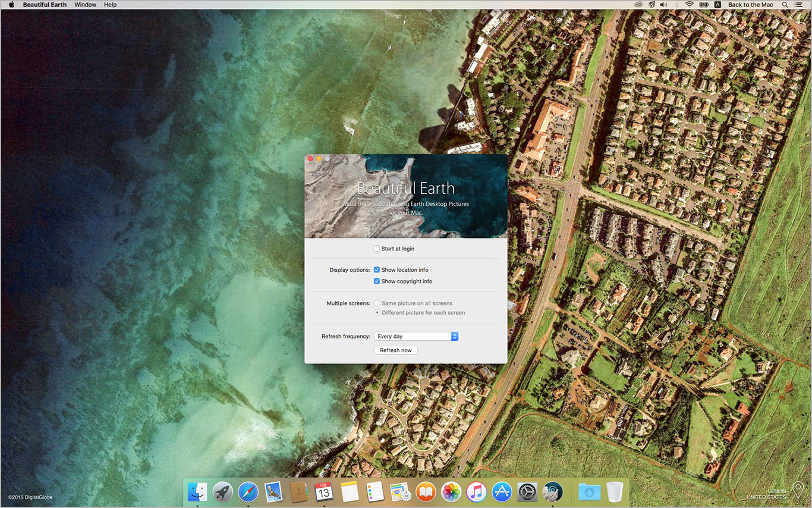Open the Downloads folder in the Dock
Screen dimensions: 812x508
(589, 492)
